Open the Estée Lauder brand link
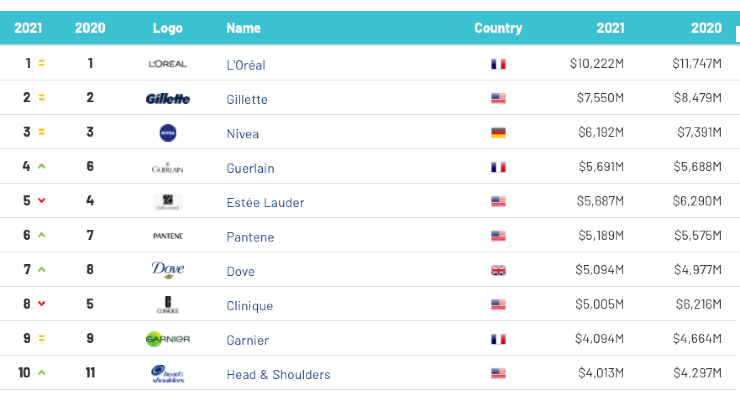 tap(265, 203)
